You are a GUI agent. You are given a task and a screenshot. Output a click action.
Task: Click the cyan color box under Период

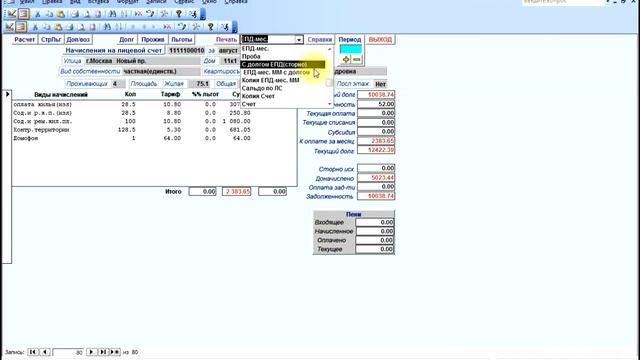pyautogui.click(x=351, y=49)
